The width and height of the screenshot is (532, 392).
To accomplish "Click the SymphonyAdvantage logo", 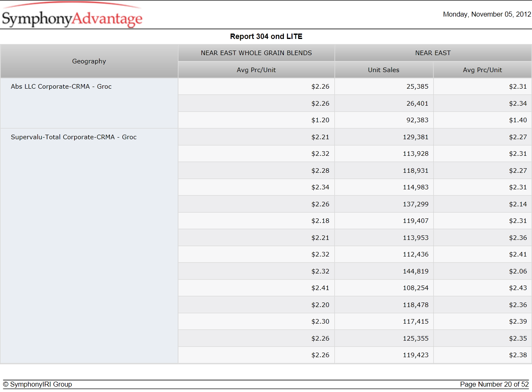I will (72, 16).
